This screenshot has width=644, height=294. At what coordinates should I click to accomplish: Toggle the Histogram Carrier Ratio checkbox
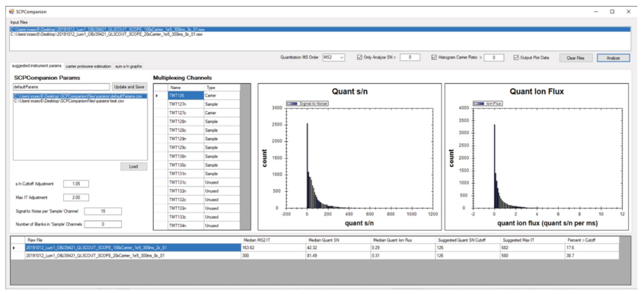pyautogui.click(x=434, y=58)
